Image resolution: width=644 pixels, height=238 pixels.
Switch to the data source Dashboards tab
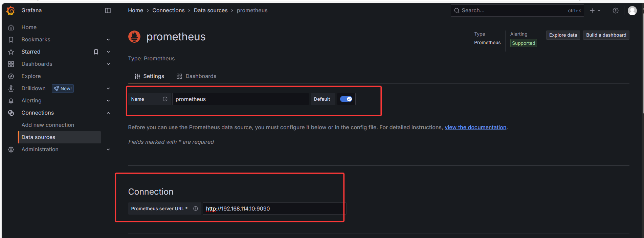(x=196, y=76)
